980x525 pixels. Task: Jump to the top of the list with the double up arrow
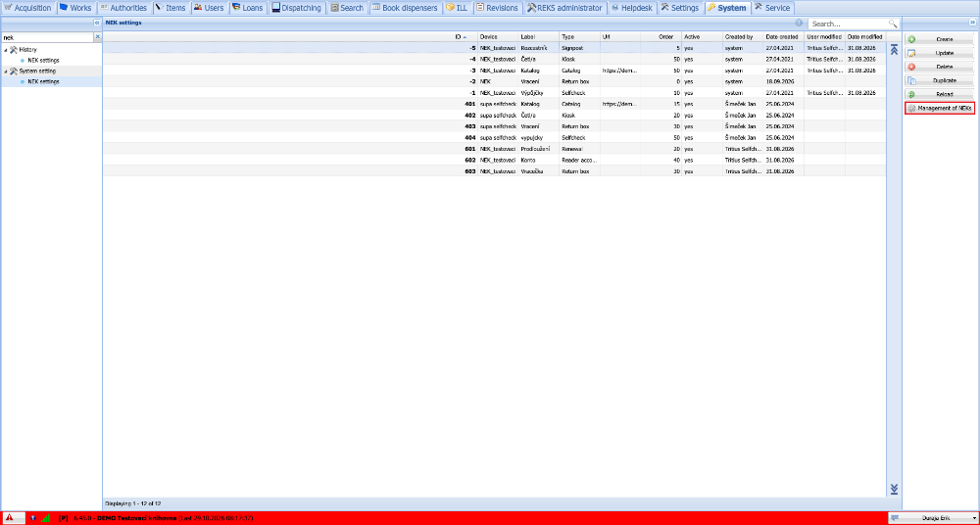pos(894,50)
